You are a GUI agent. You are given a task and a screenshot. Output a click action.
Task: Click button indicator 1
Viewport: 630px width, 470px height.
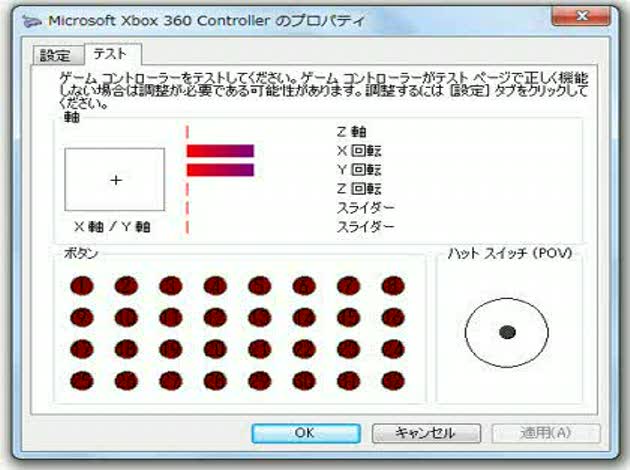tap(82, 286)
